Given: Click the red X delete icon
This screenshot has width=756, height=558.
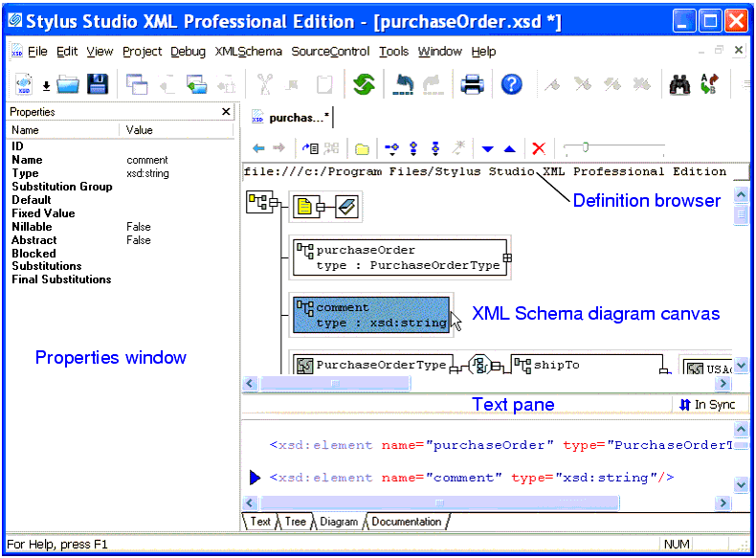Looking at the screenshot, I should tap(539, 148).
